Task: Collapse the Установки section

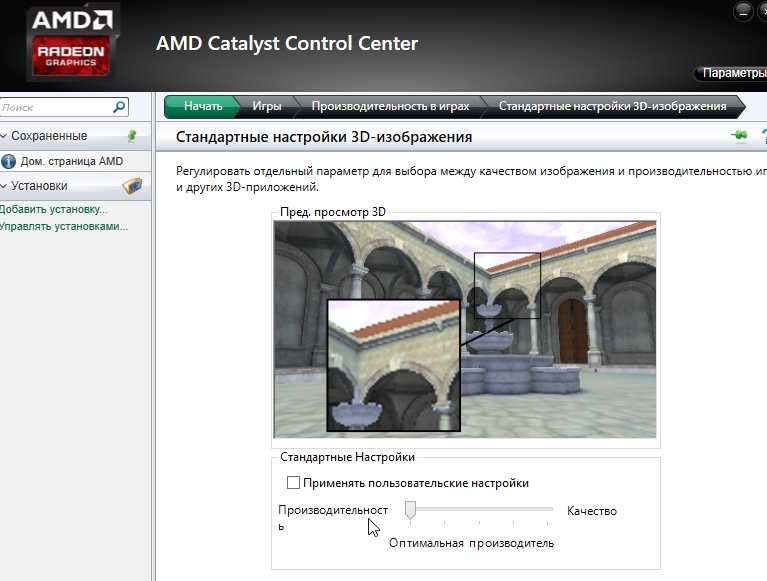Action: point(4,186)
